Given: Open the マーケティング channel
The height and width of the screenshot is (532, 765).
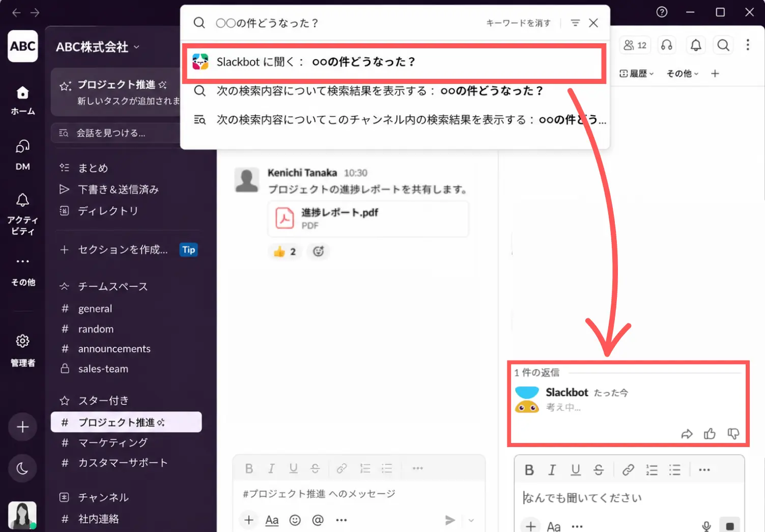Looking at the screenshot, I should tap(113, 442).
